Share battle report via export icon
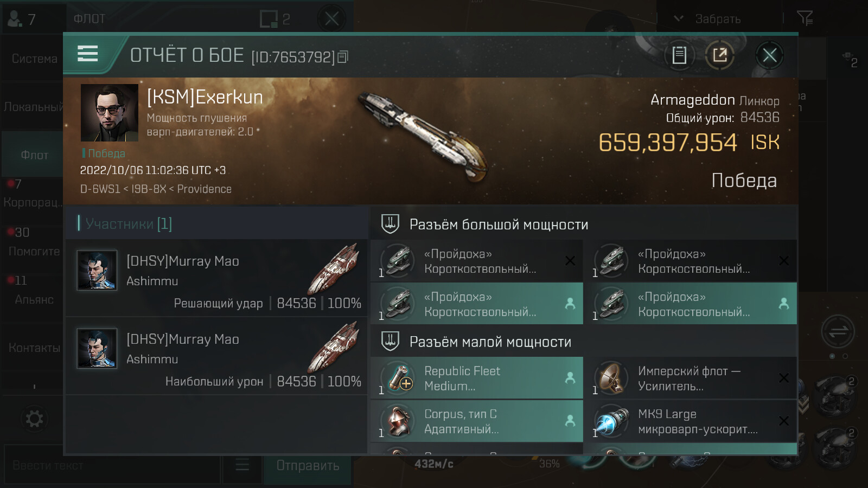 click(720, 55)
